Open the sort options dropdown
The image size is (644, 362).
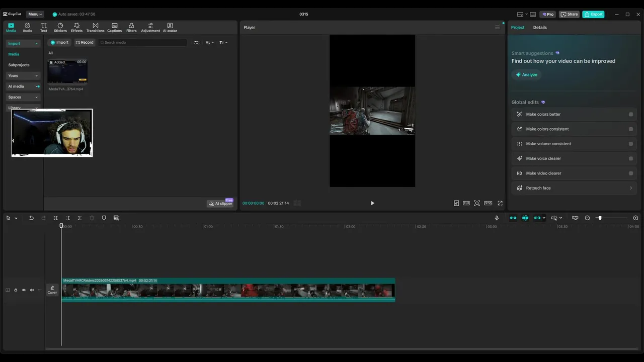(x=210, y=42)
